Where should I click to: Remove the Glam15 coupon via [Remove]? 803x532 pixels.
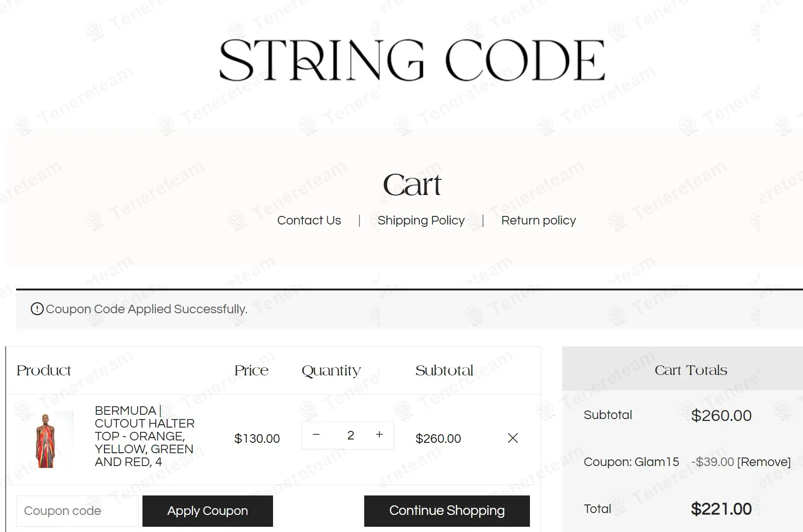(x=764, y=462)
